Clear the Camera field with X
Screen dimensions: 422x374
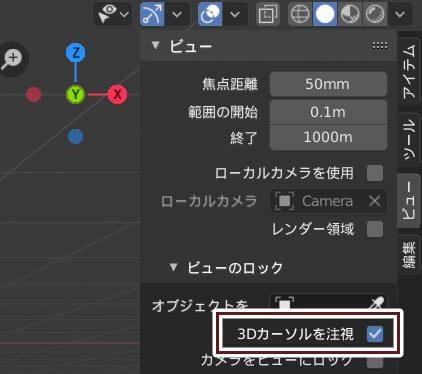[x=375, y=201]
